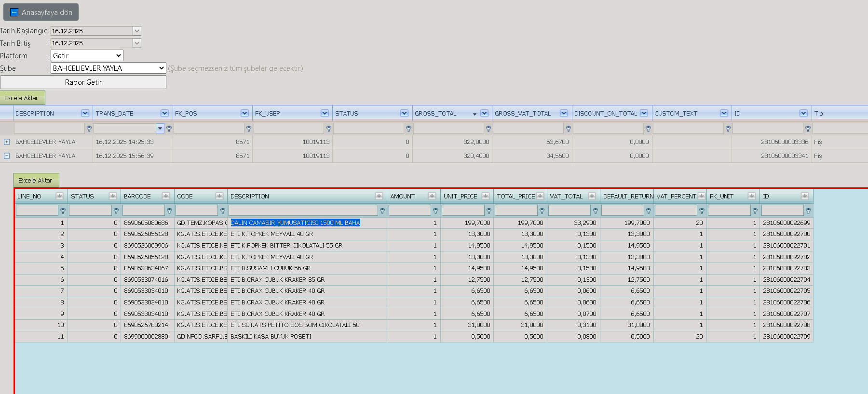
Task: Click the Rapor Getir button
Action: click(x=83, y=82)
